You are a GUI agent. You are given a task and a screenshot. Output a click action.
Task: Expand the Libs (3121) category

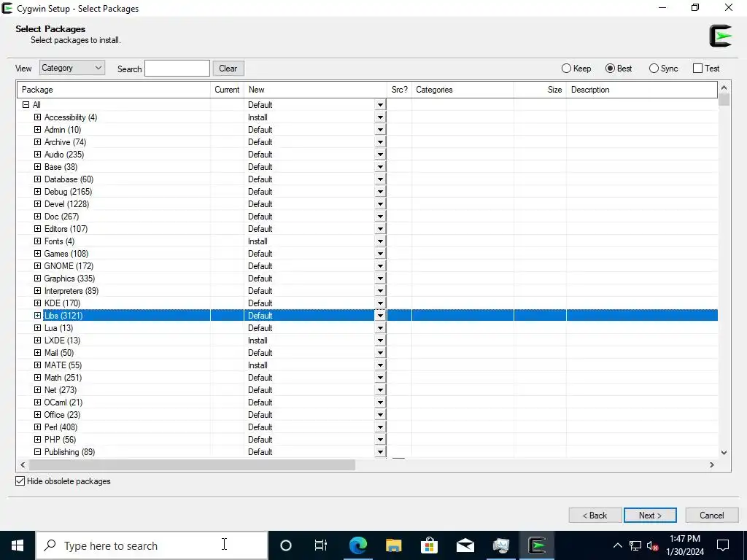pyautogui.click(x=37, y=315)
